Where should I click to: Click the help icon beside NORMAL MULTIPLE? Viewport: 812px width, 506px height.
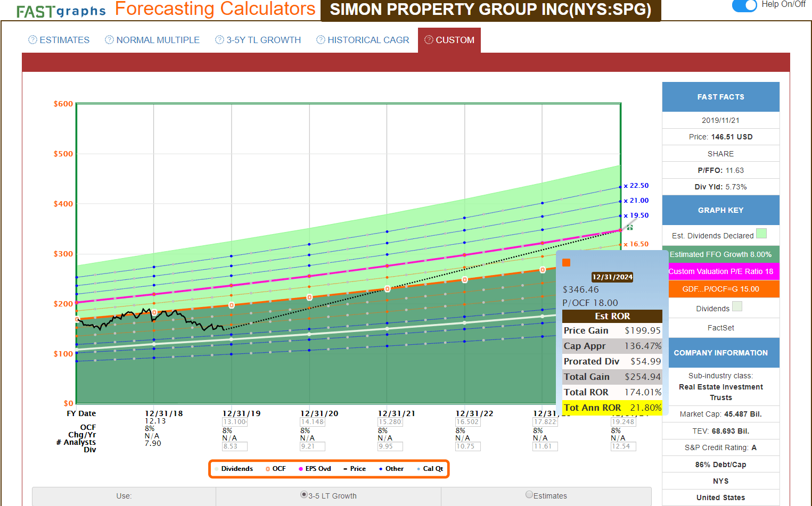click(x=109, y=40)
